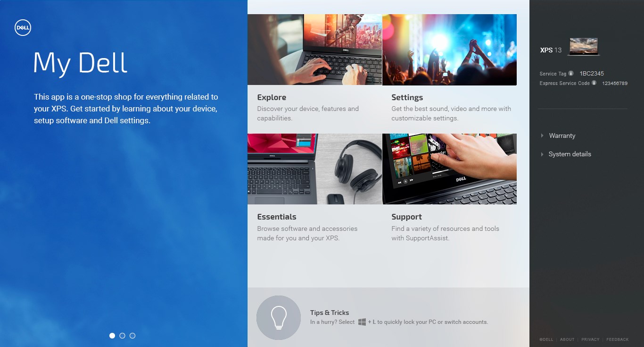Click the XPS 13 laptop image icon
644x347 pixels.
584,47
